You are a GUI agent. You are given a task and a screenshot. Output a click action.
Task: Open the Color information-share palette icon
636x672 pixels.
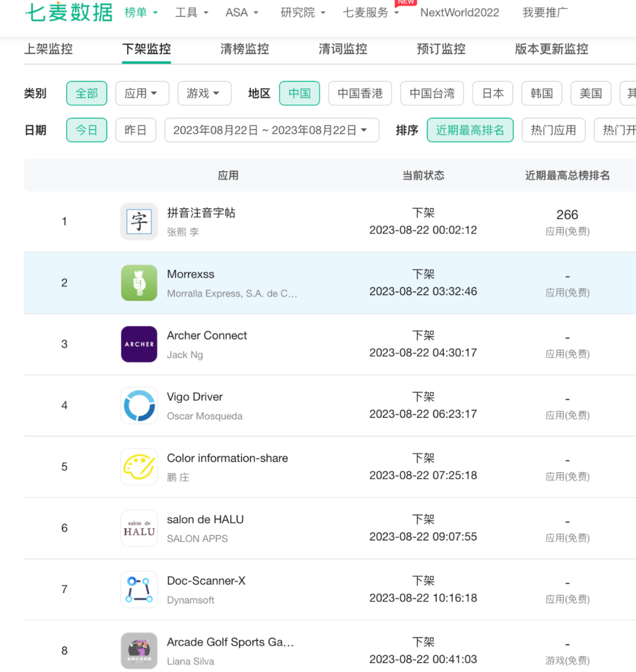139,467
